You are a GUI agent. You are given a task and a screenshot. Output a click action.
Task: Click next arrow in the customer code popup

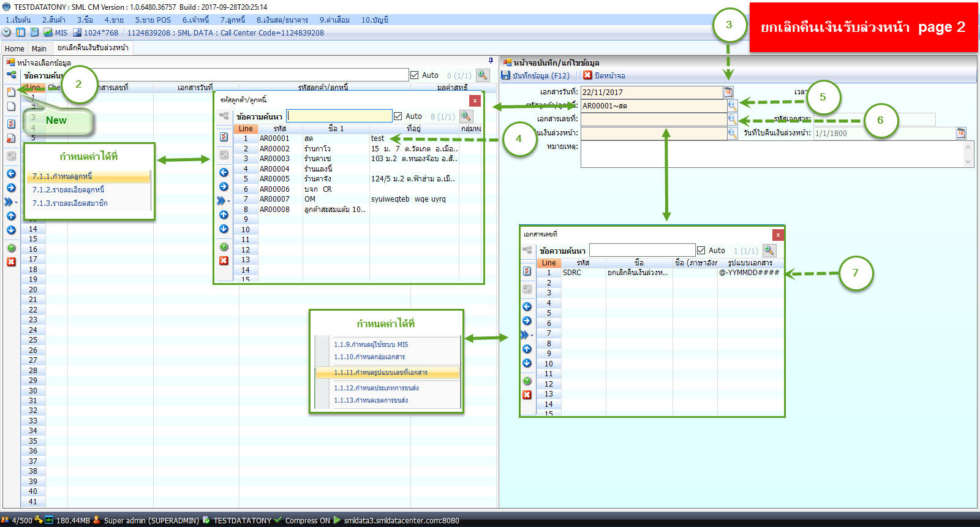pyautogui.click(x=224, y=186)
